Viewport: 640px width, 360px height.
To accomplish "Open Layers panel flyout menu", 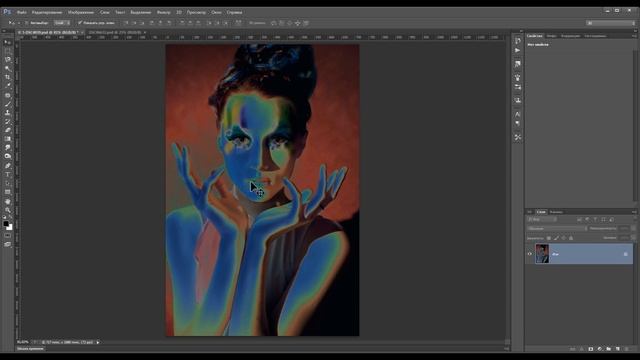I will click(633, 212).
